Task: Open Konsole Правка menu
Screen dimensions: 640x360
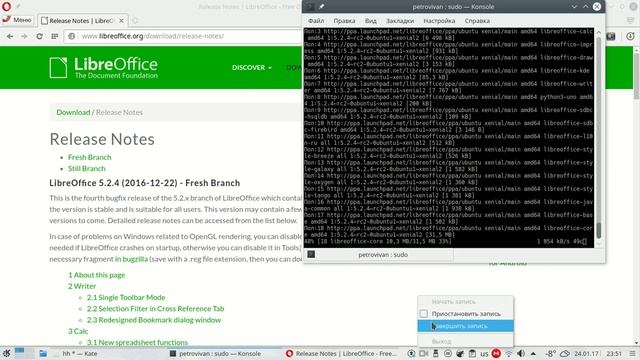Action: pyautogui.click(x=344, y=21)
